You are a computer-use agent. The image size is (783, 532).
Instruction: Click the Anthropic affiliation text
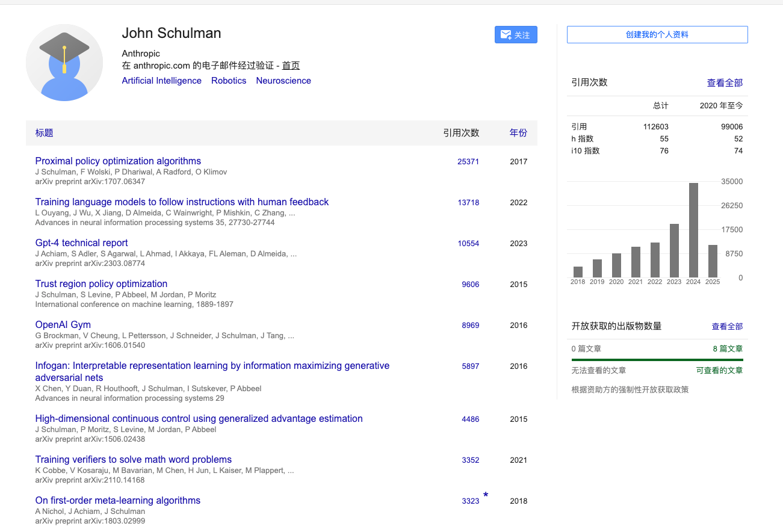click(141, 54)
